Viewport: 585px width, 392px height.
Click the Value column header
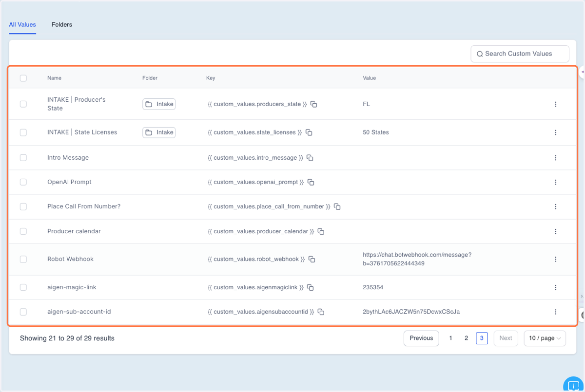coord(370,78)
